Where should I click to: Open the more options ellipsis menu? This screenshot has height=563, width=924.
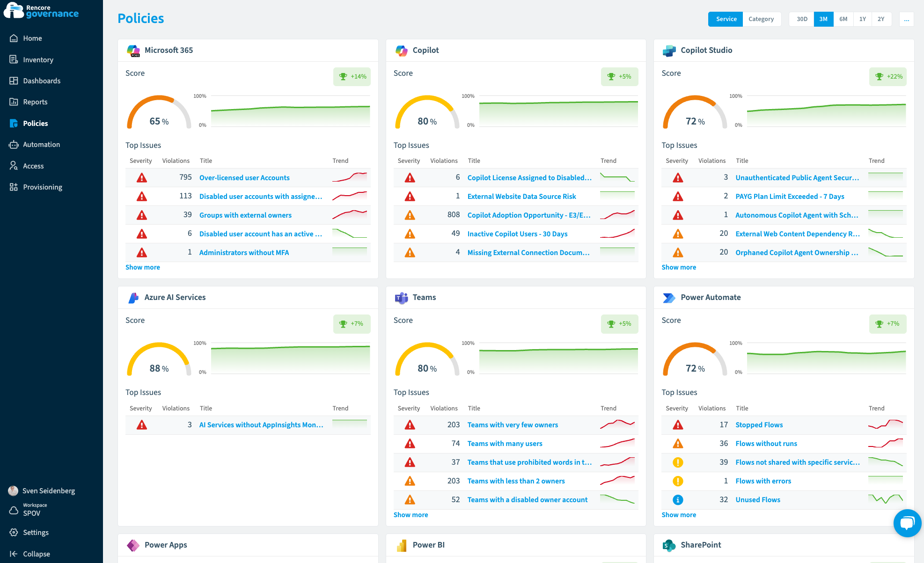(x=907, y=19)
